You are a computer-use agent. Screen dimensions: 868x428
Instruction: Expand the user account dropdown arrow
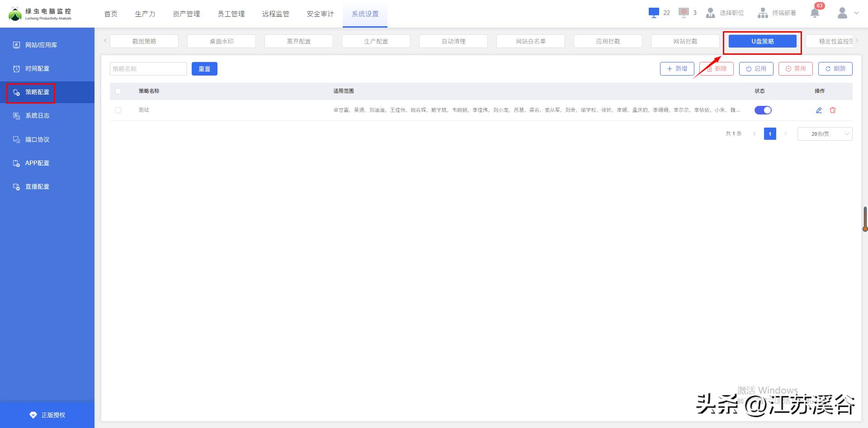(856, 13)
